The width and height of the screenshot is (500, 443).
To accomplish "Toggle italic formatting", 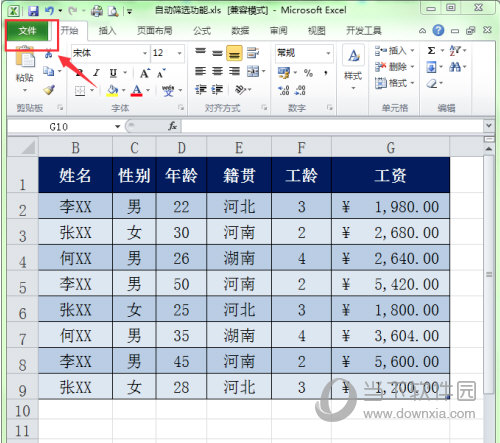I will 97,73.
